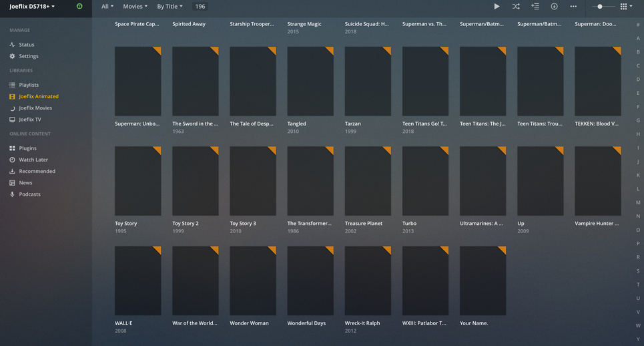Click the Watch Later clock icon
The image size is (644, 346).
[12, 160]
